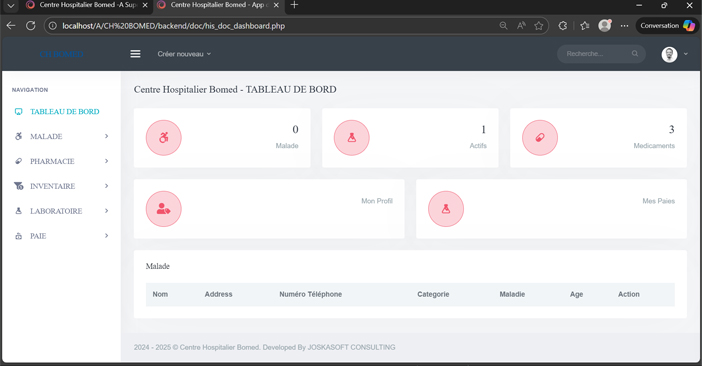Click the pill icon beside PHARMACIE
The height and width of the screenshot is (366, 702).
[18, 161]
